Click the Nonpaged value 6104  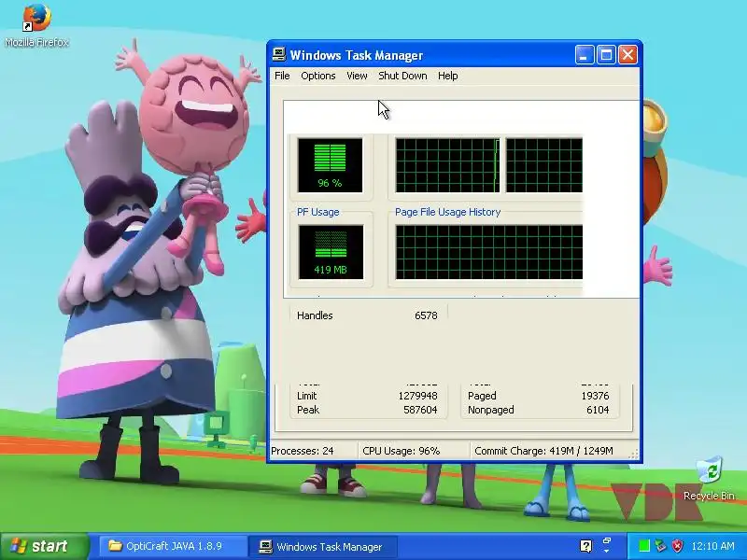tap(599, 410)
